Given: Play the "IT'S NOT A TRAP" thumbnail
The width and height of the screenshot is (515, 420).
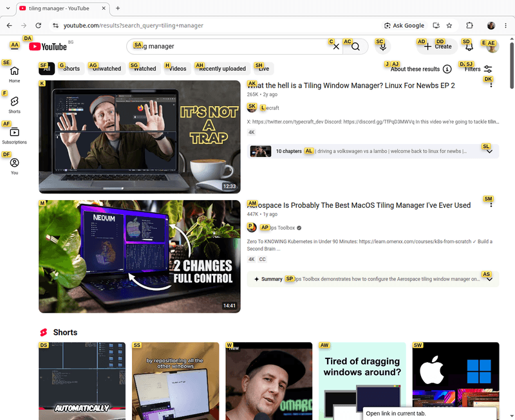Looking at the screenshot, I should click(140, 137).
